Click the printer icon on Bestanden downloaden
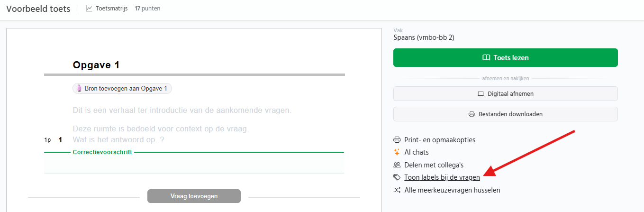This screenshot has height=212, width=644. coord(472,114)
